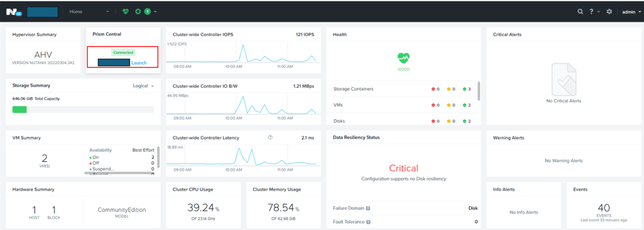Screen dimensions: 644x230
Task: Expand the chevron beside the help icon
Action: point(598,11)
